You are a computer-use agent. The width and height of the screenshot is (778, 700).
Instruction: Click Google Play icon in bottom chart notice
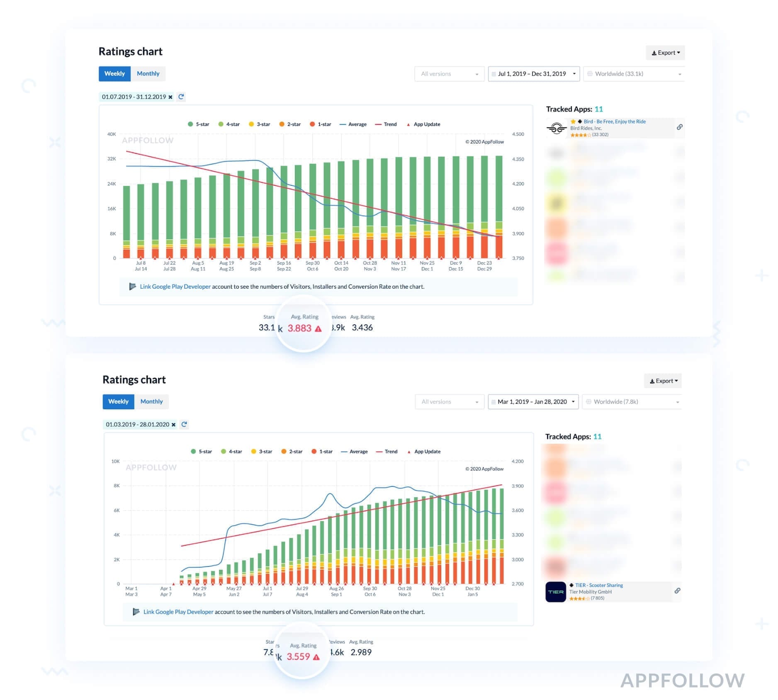pos(136,612)
